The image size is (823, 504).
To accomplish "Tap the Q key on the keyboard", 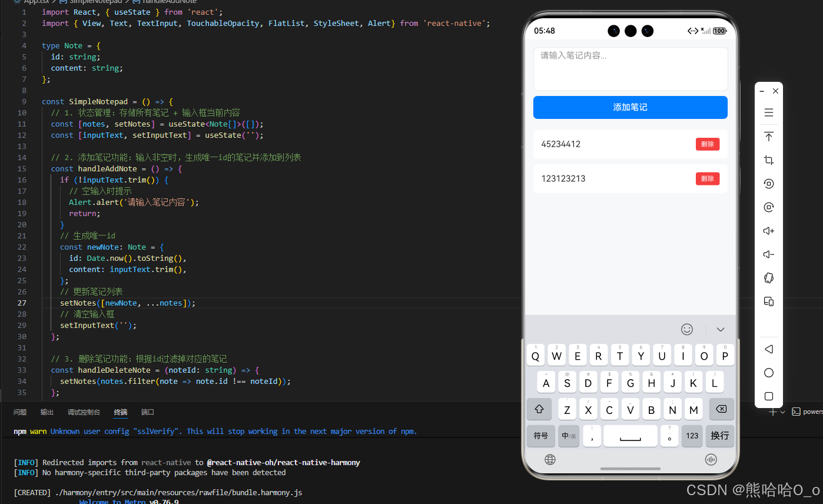I will [535, 356].
